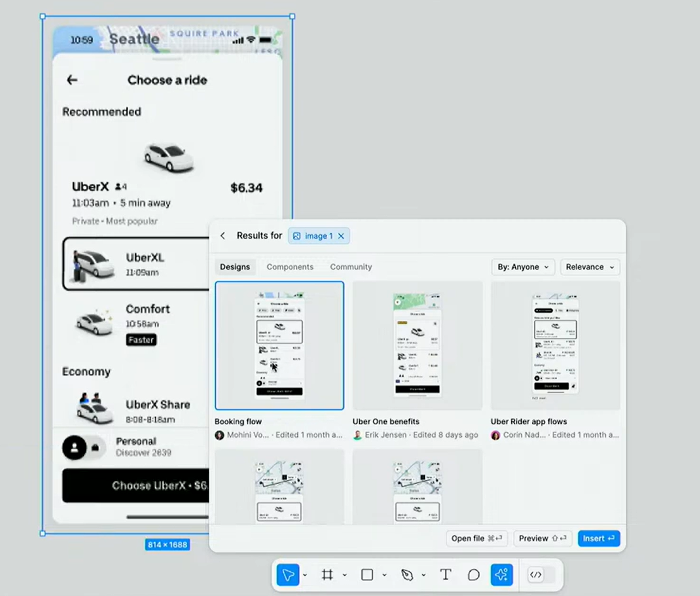Click the Uber Rider app flows title
This screenshot has width=700, height=596.
[529, 422]
